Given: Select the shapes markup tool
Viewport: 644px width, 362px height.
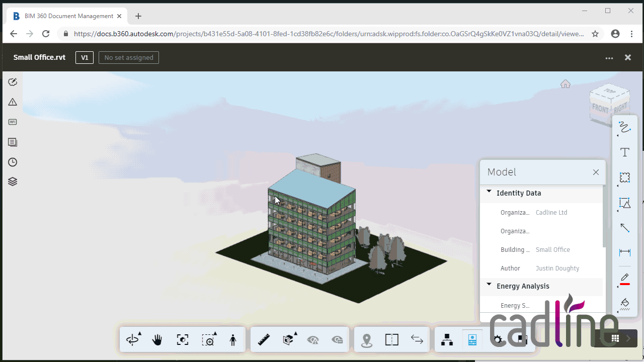Looking at the screenshot, I should tap(624, 203).
